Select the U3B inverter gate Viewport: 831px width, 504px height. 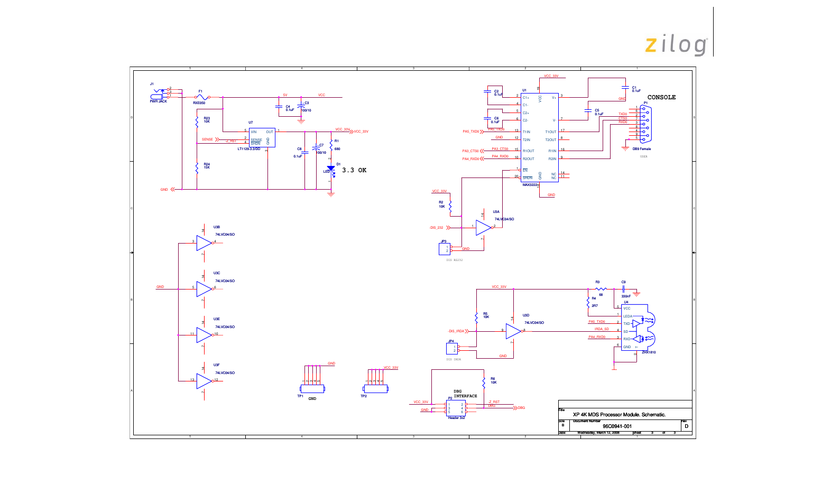(204, 243)
